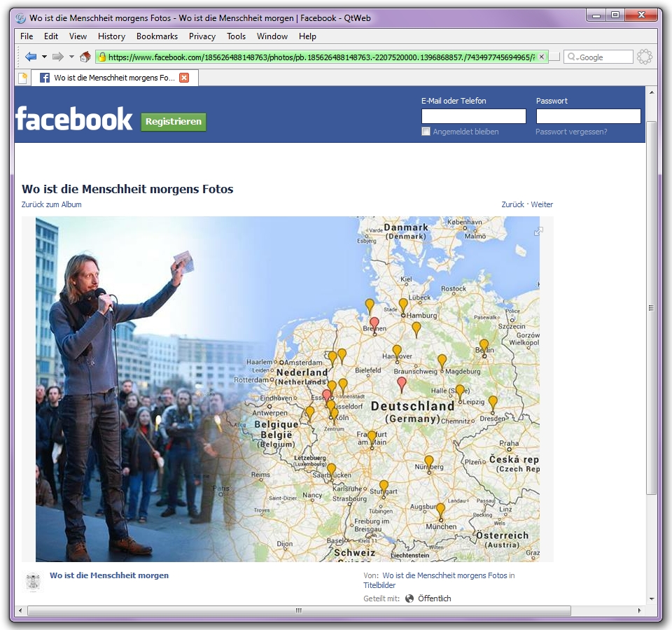Viewport: 672px width, 630px height.
Task: Click the page profile thumbnail below photo
Action: click(33, 582)
